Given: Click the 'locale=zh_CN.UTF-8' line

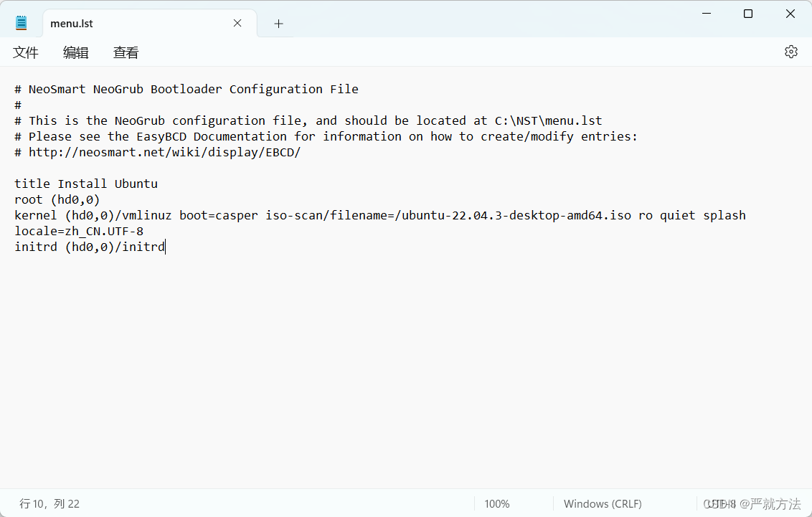Looking at the screenshot, I should (79, 232).
